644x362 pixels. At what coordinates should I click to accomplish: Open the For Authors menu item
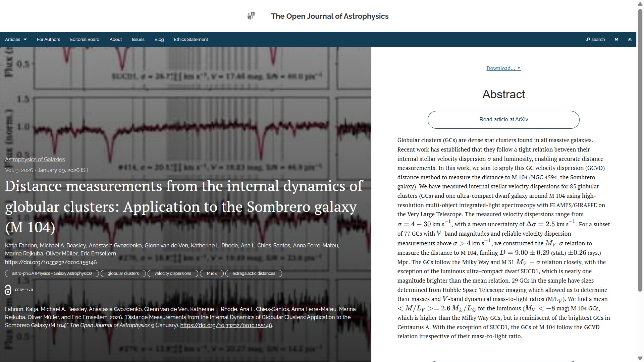click(48, 40)
